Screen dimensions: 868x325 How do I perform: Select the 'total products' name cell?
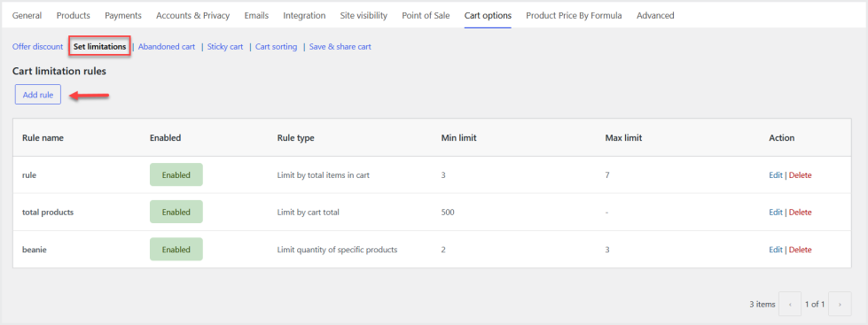tap(48, 213)
